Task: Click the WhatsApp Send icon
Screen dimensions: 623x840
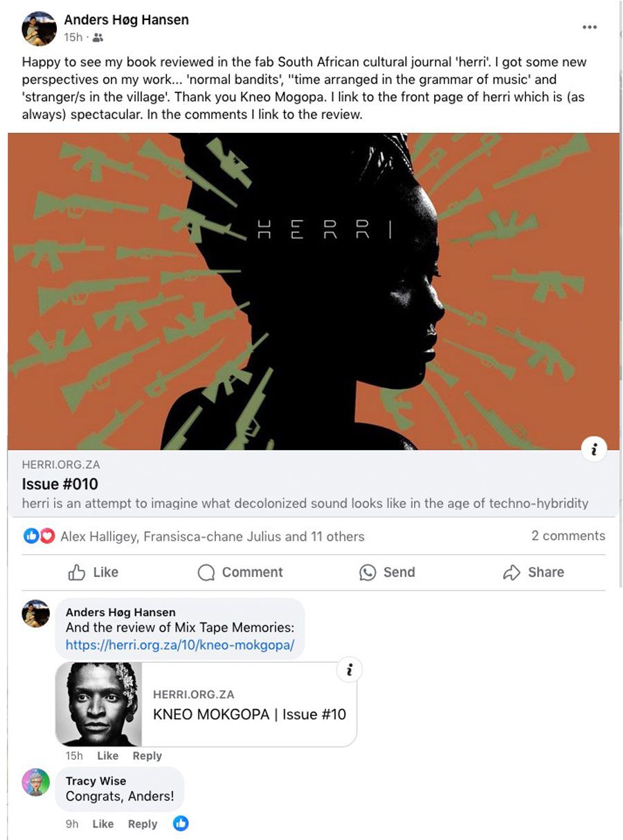Action: tap(368, 573)
